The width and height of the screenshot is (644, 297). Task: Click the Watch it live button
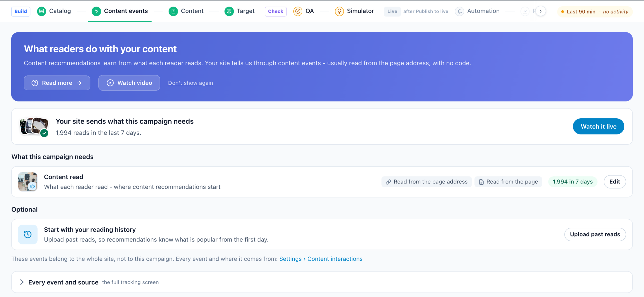point(598,126)
